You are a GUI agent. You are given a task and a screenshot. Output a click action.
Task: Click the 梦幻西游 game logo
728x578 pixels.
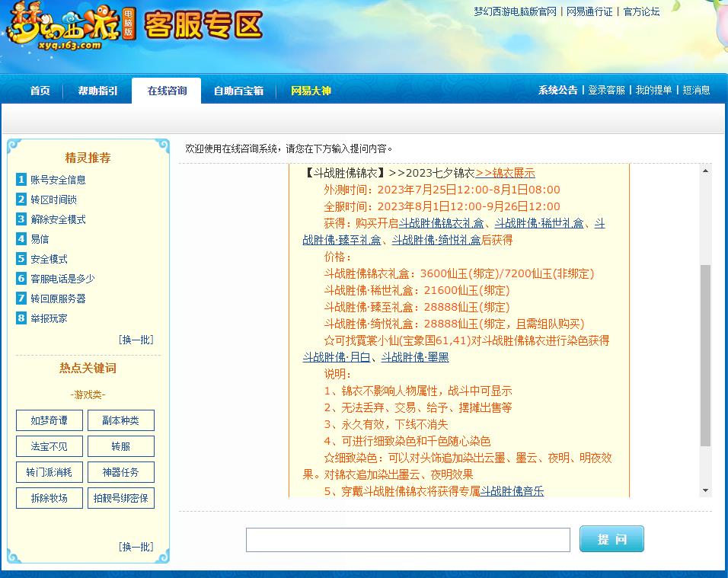71,26
